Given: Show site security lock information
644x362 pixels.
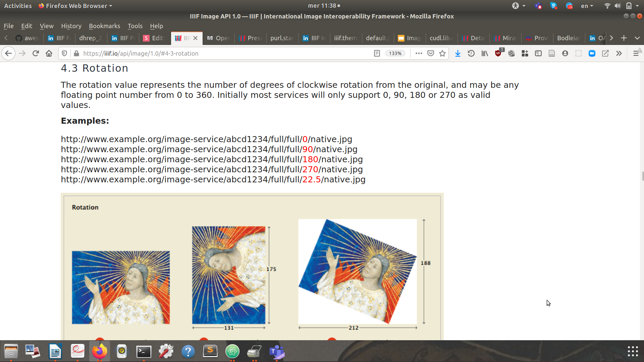Looking at the screenshot, I should tap(76, 53).
